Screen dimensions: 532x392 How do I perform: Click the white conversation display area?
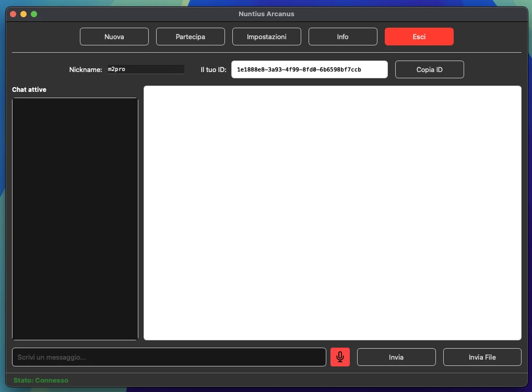(x=333, y=213)
